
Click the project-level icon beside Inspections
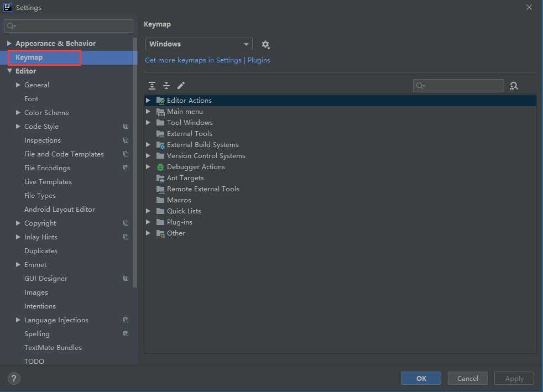click(x=126, y=140)
